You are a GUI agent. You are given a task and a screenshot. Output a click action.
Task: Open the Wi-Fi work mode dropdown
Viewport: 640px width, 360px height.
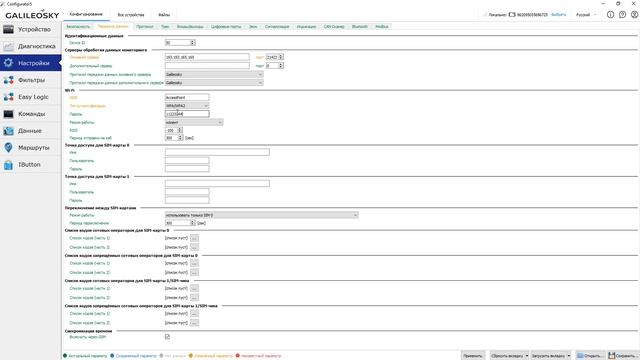click(x=194, y=122)
